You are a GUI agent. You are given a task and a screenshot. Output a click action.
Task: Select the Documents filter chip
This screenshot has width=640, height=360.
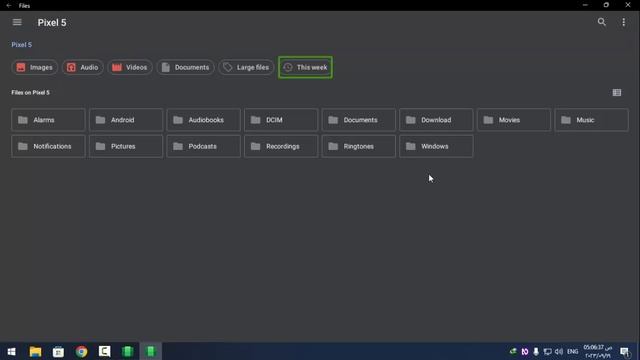185,67
